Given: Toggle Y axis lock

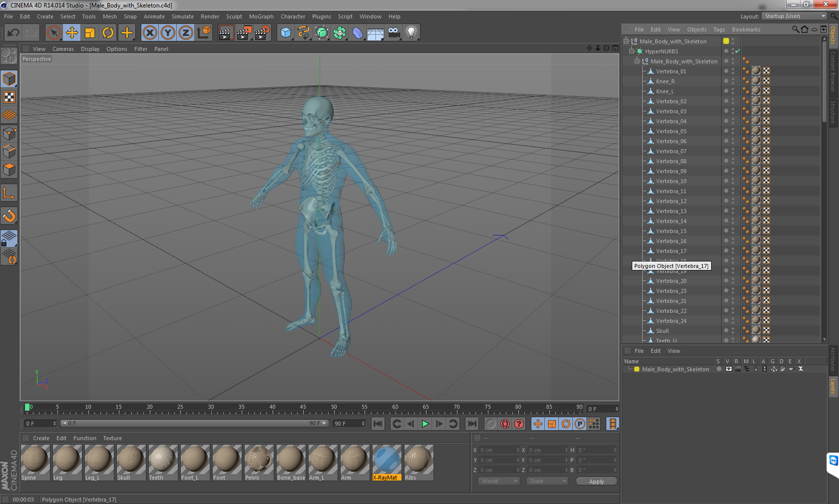Looking at the screenshot, I should (x=168, y=33).
